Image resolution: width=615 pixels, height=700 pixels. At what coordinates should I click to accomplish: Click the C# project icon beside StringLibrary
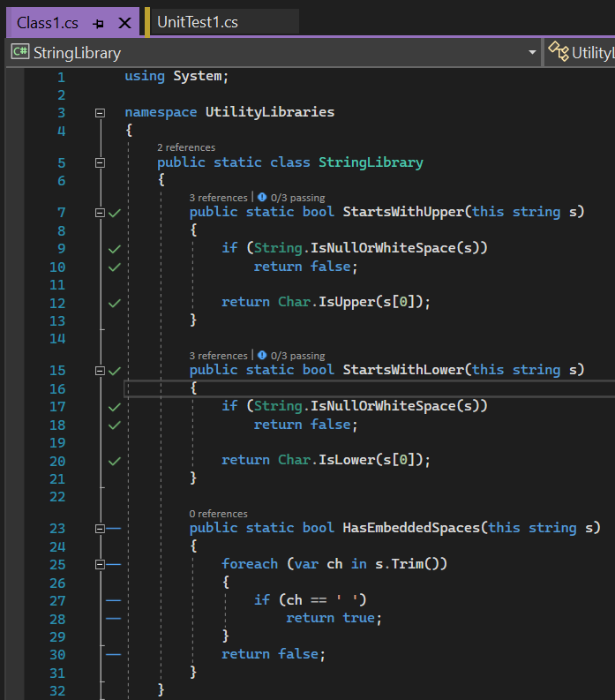(x=20, y=53)
